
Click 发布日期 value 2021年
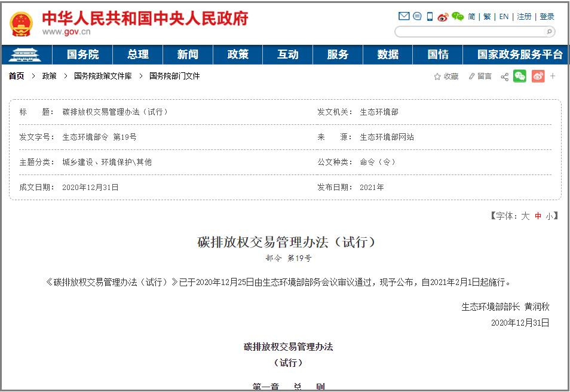tap(372, 187)
